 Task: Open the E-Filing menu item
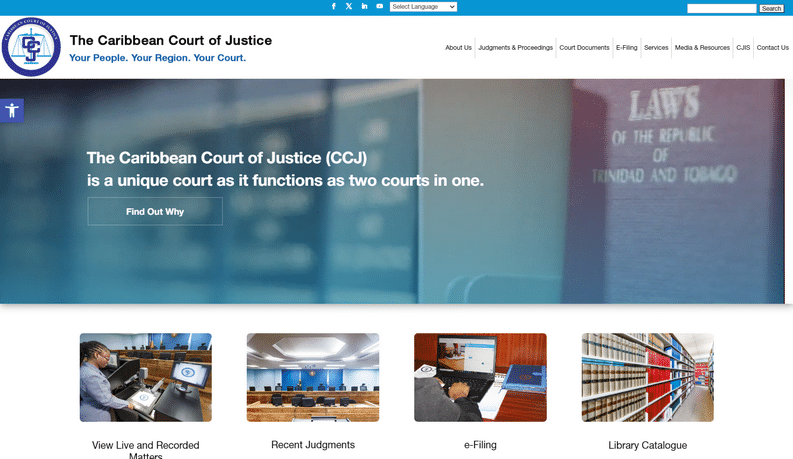coord(627,48)
